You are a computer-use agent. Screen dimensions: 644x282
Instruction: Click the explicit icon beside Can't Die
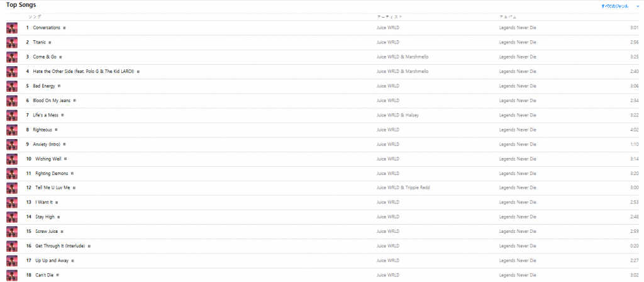point(57,274)
